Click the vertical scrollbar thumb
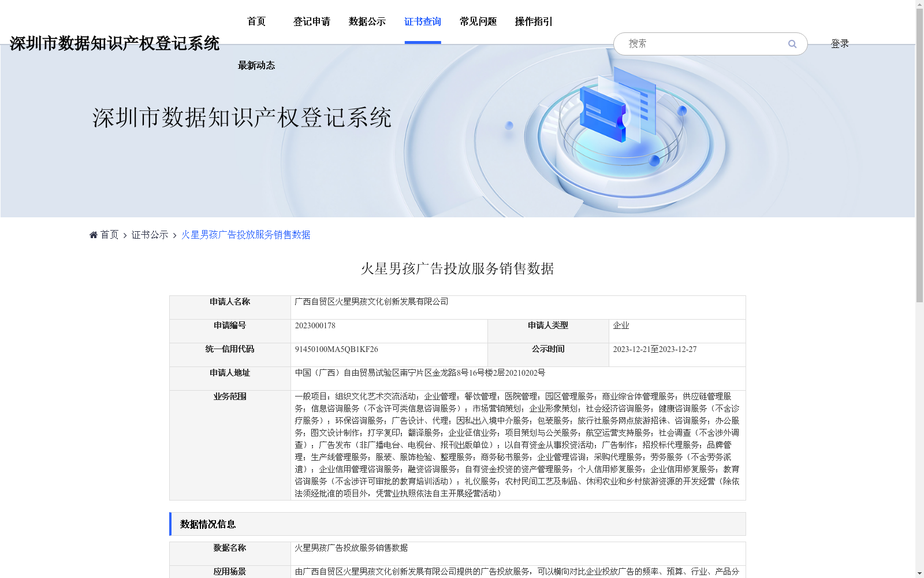924x578 pixels. coord(919,155)
